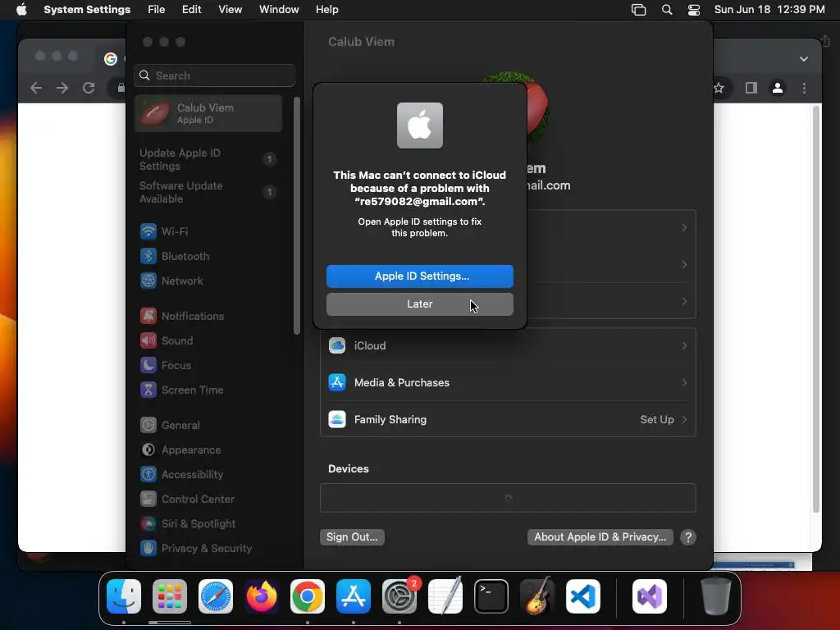
Task: Click Sign Out button
Action: point(352,536)
